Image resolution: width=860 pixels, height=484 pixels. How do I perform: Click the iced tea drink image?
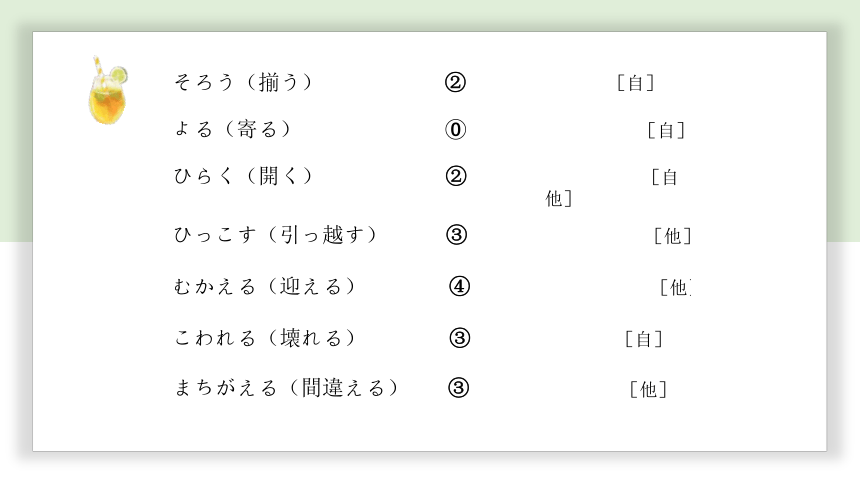coord(108,91)
